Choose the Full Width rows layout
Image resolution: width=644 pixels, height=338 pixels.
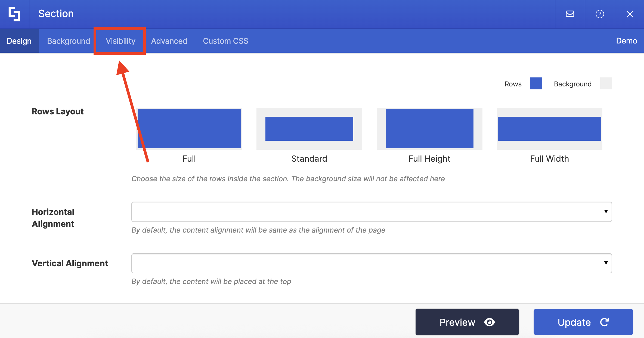point(549,129)
